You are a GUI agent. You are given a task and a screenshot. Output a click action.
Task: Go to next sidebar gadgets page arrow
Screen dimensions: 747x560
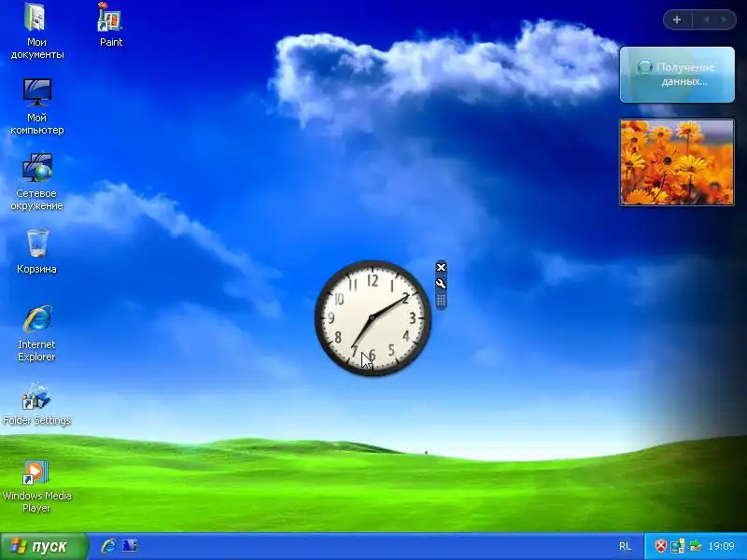click(725, 20)
